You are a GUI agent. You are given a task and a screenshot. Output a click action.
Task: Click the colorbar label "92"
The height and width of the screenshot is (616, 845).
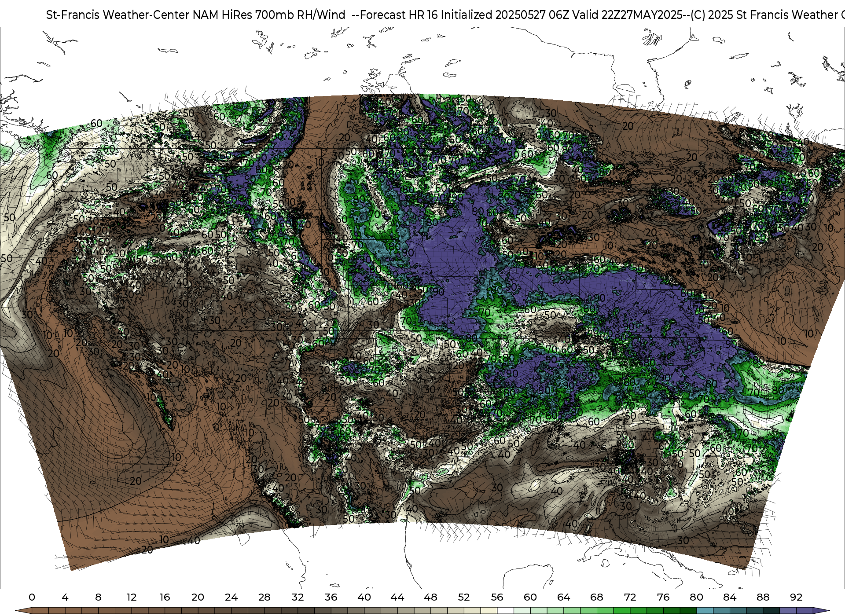click(x=796, y=597)
